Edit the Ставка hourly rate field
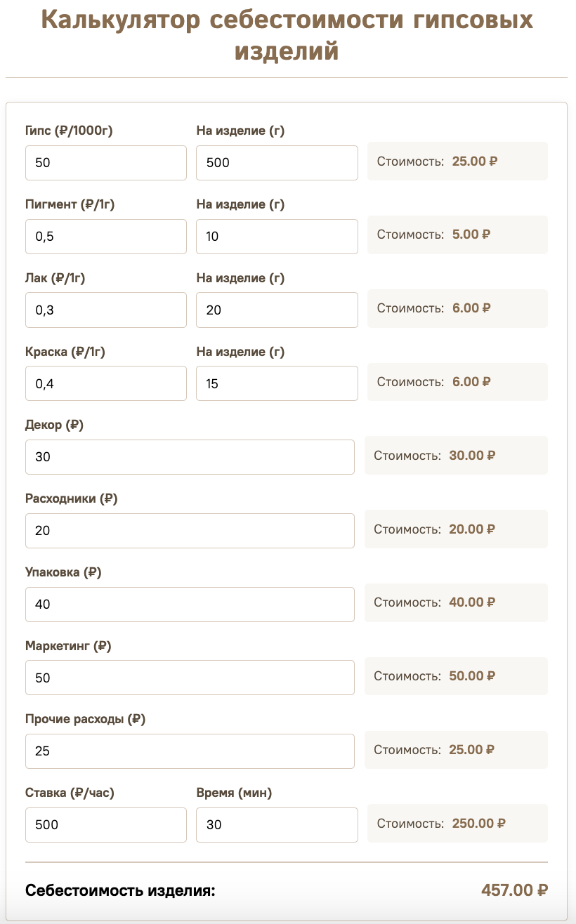 [106, 824]
